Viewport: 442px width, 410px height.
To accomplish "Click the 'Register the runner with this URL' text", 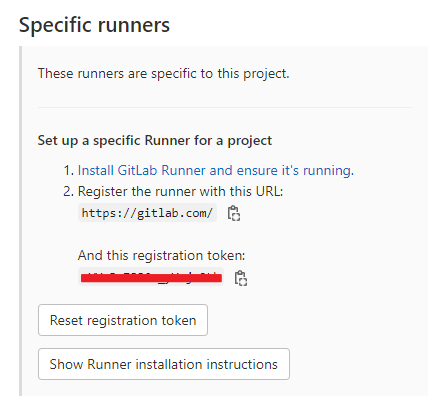I will (x=180, y=191).
